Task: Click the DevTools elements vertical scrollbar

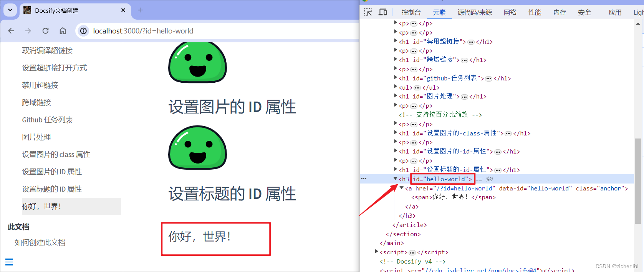Action: pyautogui.click(x=638, y=181)
